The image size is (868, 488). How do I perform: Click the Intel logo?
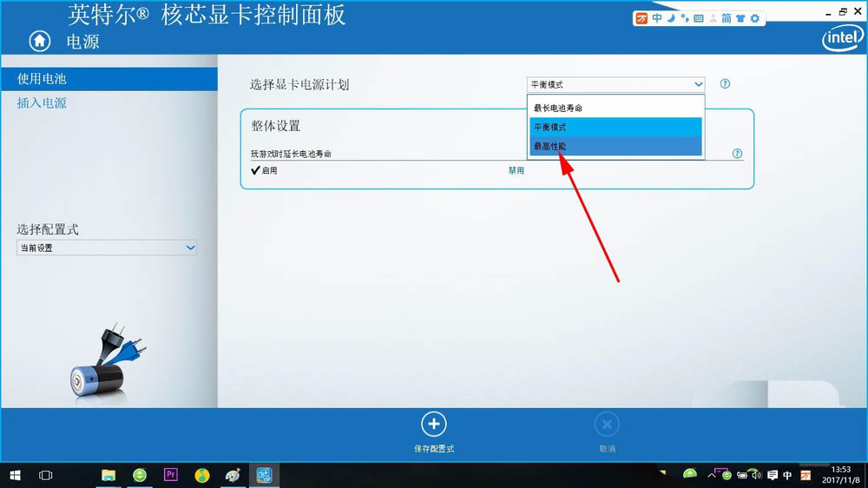[843, 39]
